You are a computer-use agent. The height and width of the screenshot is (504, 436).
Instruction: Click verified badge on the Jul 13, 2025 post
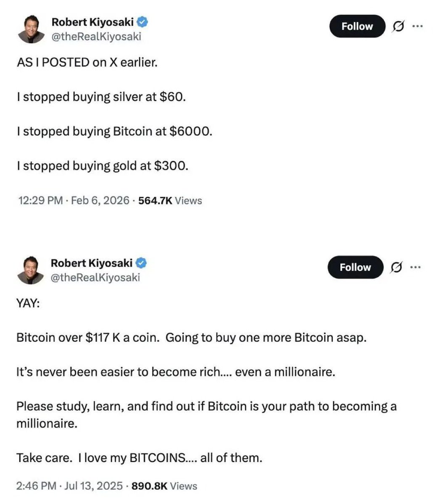pos(142,263)
